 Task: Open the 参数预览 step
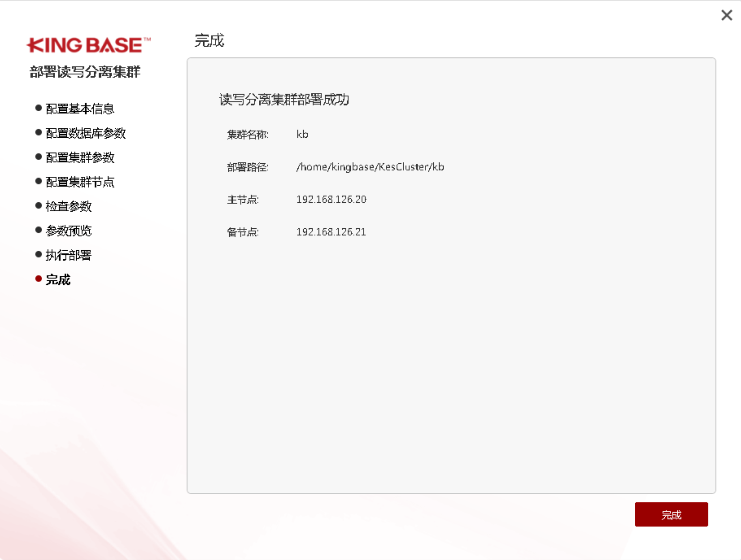(x=69, y=231)
